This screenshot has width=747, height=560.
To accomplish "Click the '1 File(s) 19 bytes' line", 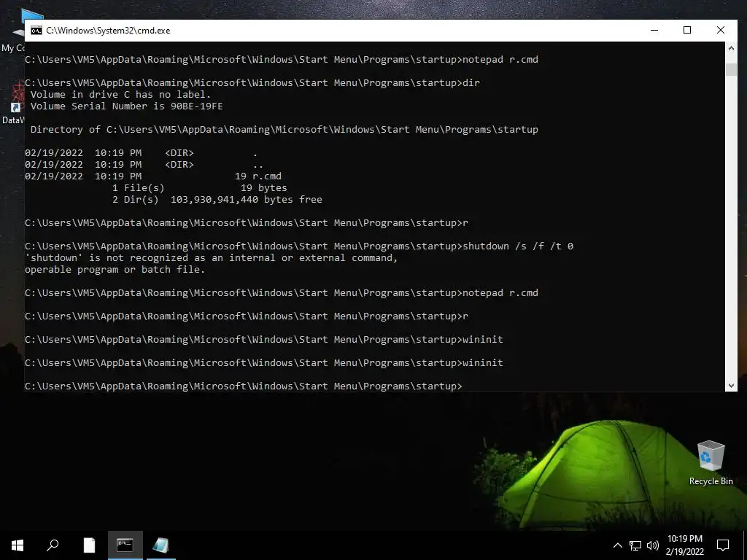I will pyautogui.click(x=200, y=187).
